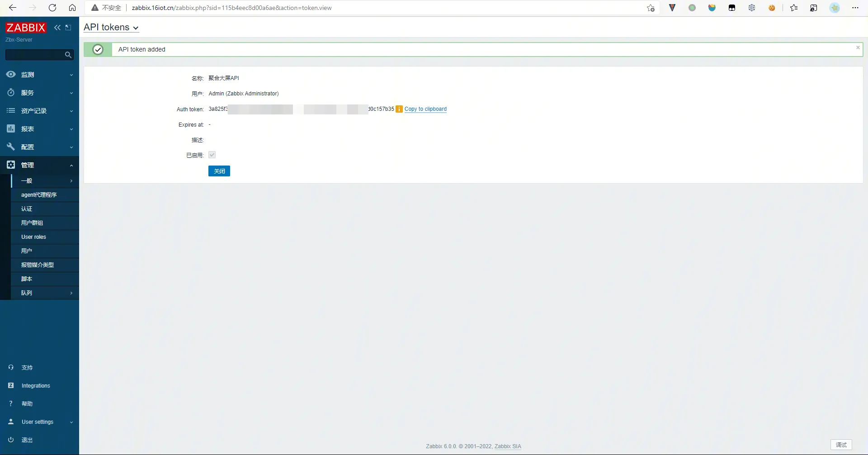Click the orange warning icon beside auth token
Screen dimensions: 868x455
tap(399, 109)
